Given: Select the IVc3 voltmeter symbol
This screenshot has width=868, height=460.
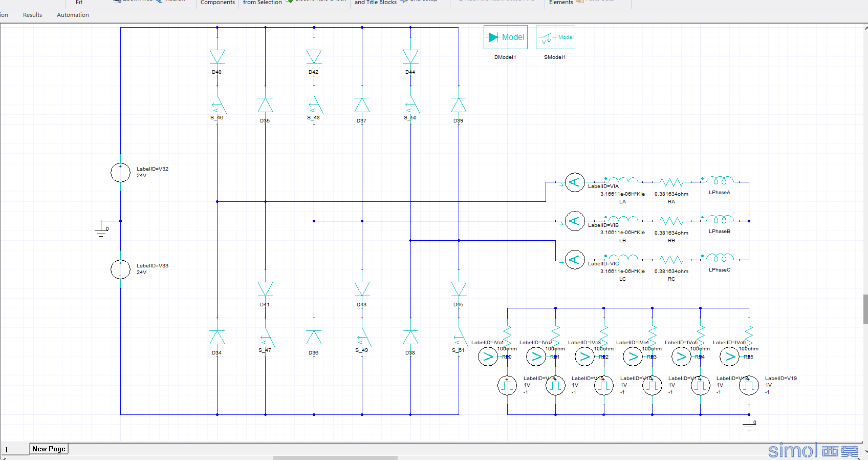Looking at the screenshot, I should pyautogui.click(x=584, y=357).
